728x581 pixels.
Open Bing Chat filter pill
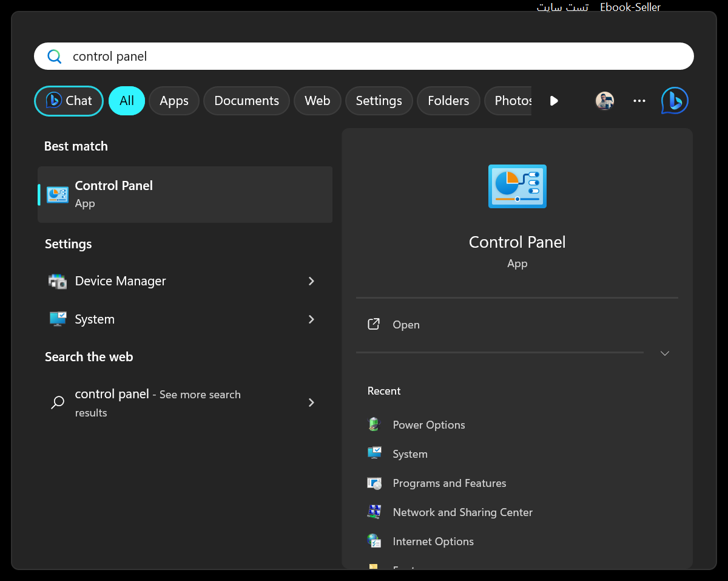pos(69,101)
